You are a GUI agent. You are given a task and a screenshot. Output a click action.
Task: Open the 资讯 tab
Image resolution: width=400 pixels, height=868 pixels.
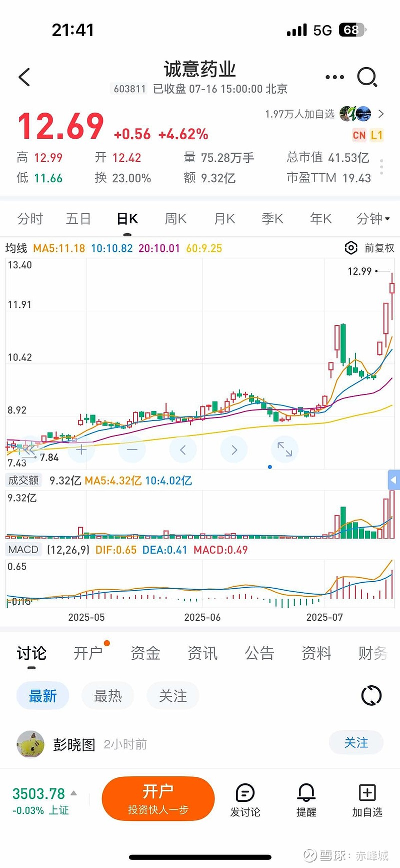(x=202, y=653)
